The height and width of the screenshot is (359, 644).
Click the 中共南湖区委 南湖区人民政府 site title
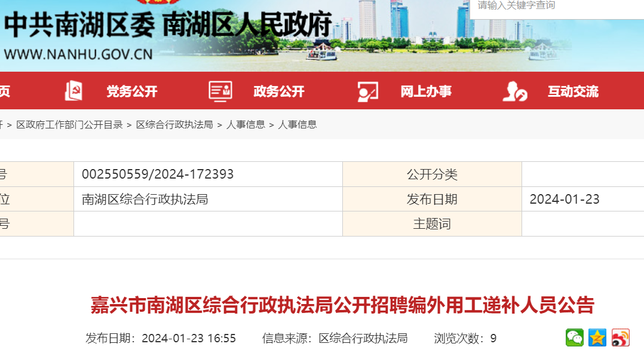pyautogui.click(x=167, y=26)
